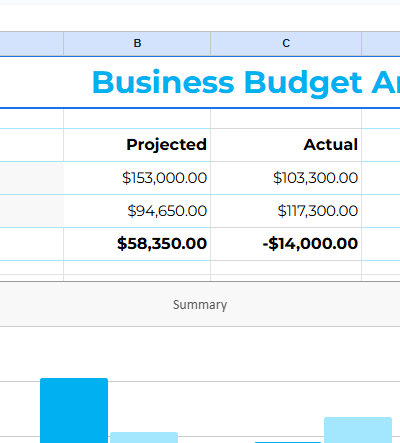Select the Projected header cell
Screen dimensions: 400x443
click(137, 145)
